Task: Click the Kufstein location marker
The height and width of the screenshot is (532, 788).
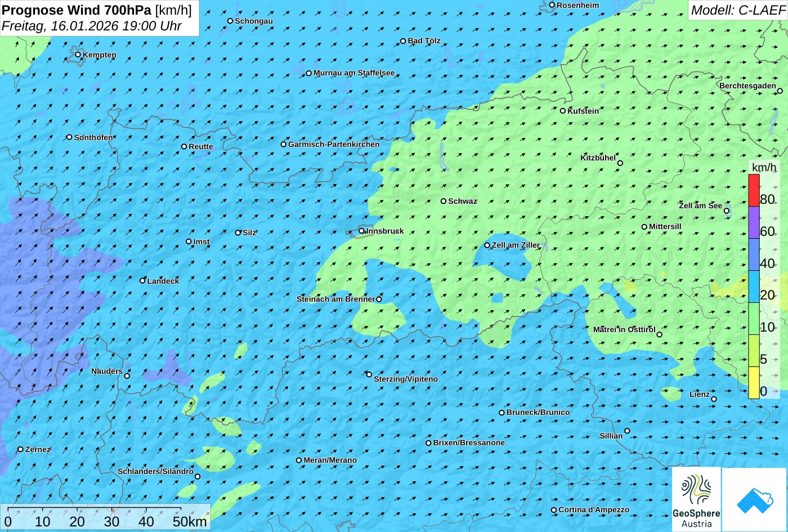Action: pyautogui.click(x=562, y=111)
